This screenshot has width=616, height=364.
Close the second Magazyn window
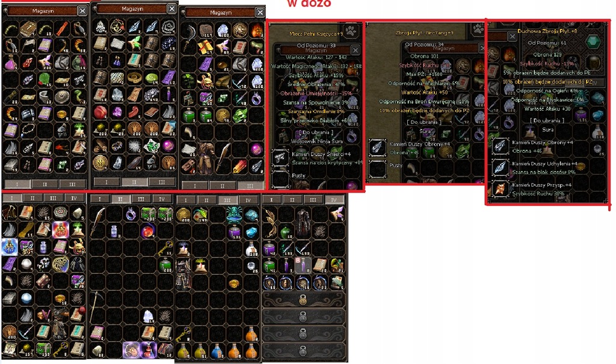click(171, 8)
